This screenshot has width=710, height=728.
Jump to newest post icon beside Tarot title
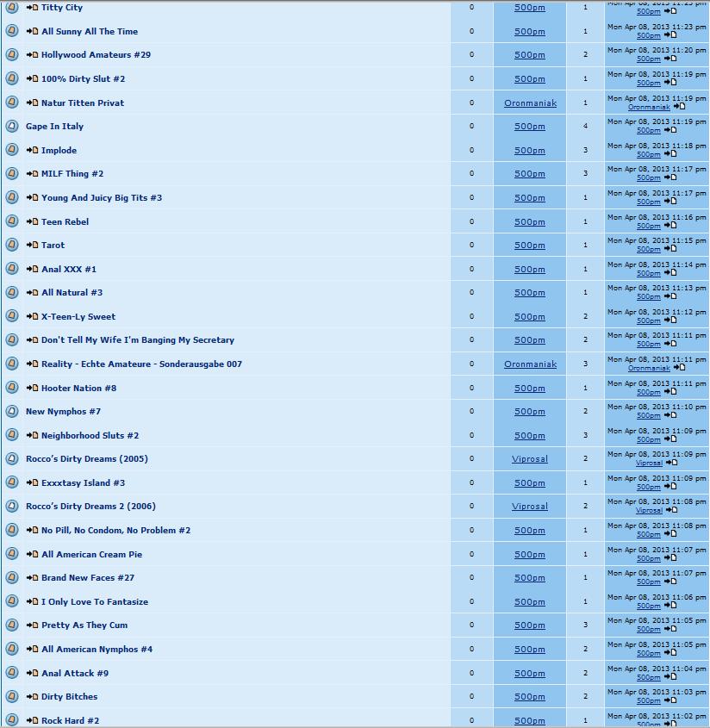click(32, 245)
